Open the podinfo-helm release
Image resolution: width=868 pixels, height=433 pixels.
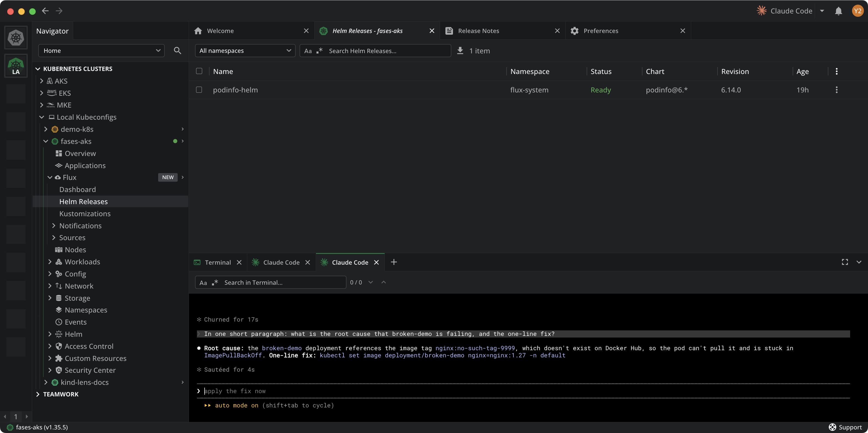tap(235, 90)
